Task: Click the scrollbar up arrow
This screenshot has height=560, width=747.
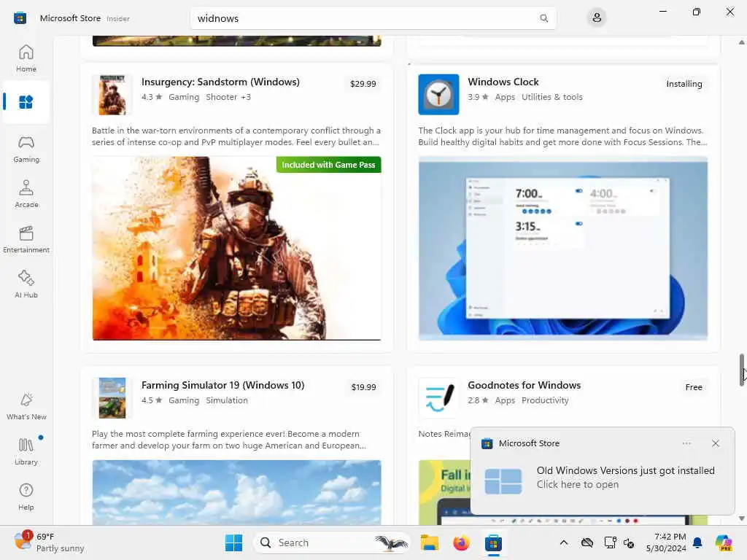Action: 742,42
